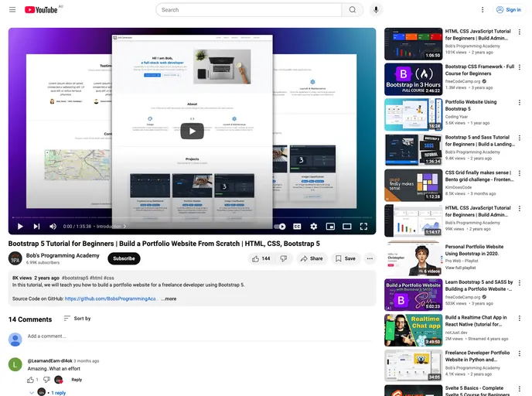Open Bob's Programming Academy channel avatar
Screen dimensions: 532x396
(x=15, y=258)
